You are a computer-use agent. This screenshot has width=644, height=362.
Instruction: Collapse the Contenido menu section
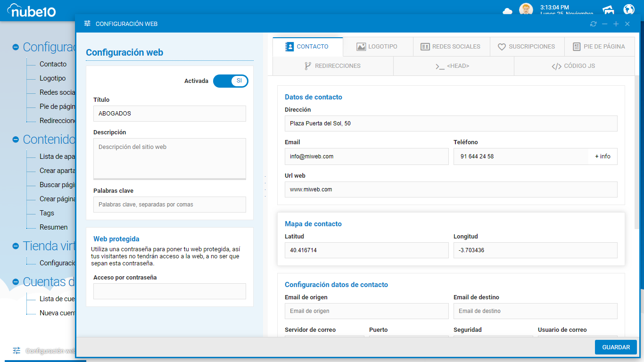point(16,140)
